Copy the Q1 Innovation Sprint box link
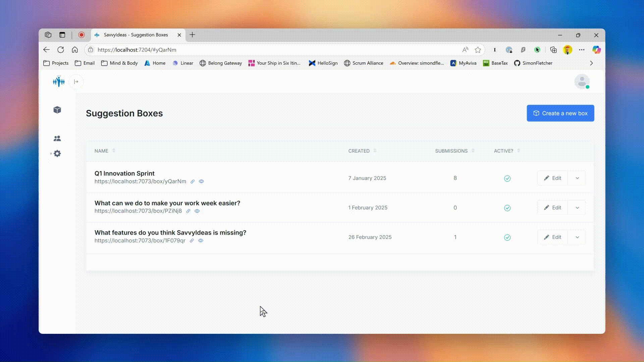Screen dimensions: 644x362 192,181
